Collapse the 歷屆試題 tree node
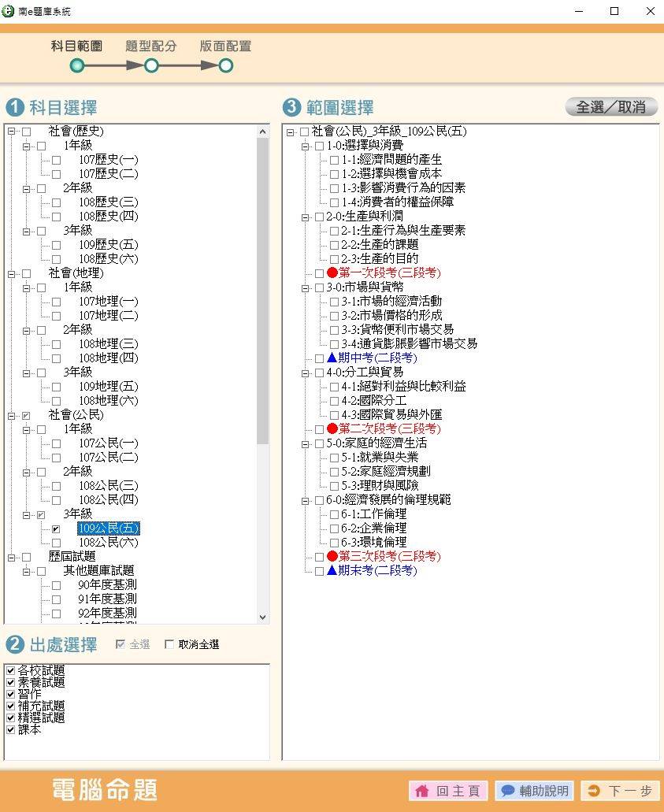Screen dimensions: 664x812 (11, 557)
